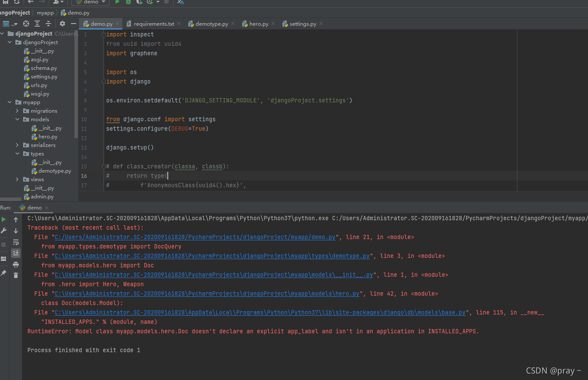Print console output with the printer icon
Image resolution: width=588 pixels, height=380 pixels.
[x=15, y=263]
